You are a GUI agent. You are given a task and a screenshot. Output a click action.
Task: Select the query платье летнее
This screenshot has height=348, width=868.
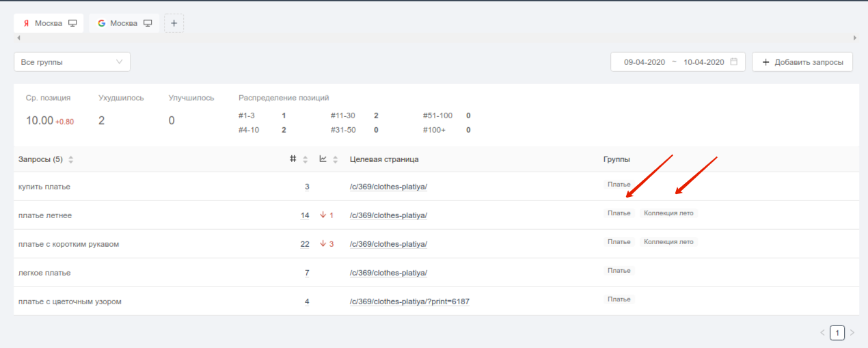tap(45, 215)
